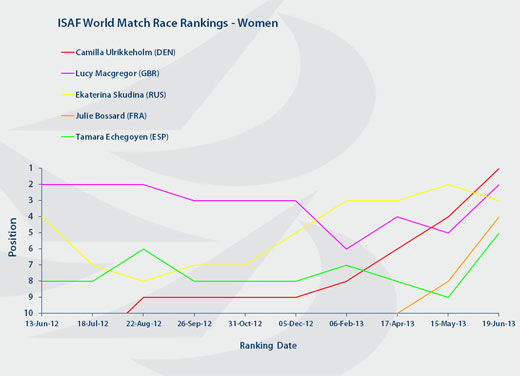Click position 10 label on vertical axis

(x=29, y=313)
